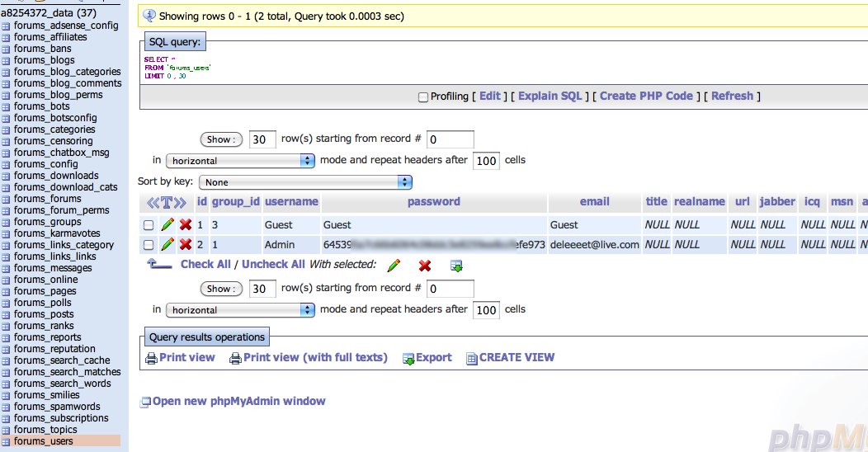Click table icon beside forums_config
The width and height of the screenshot is (868, 452).
tap(6, 166)
